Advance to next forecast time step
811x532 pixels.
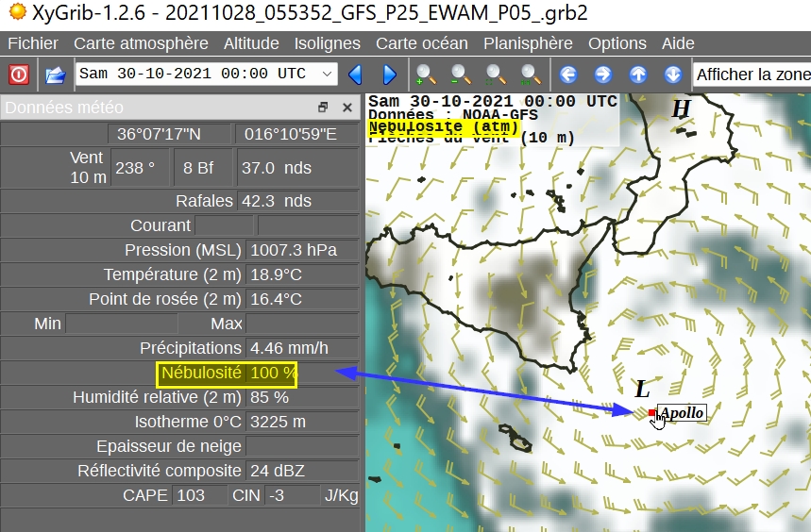click(389, 75)
